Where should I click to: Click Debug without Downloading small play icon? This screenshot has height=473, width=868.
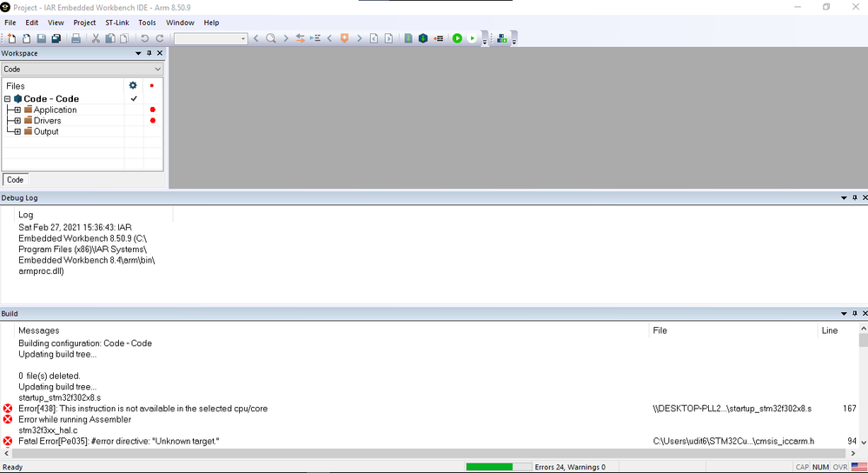click(472, 38)
